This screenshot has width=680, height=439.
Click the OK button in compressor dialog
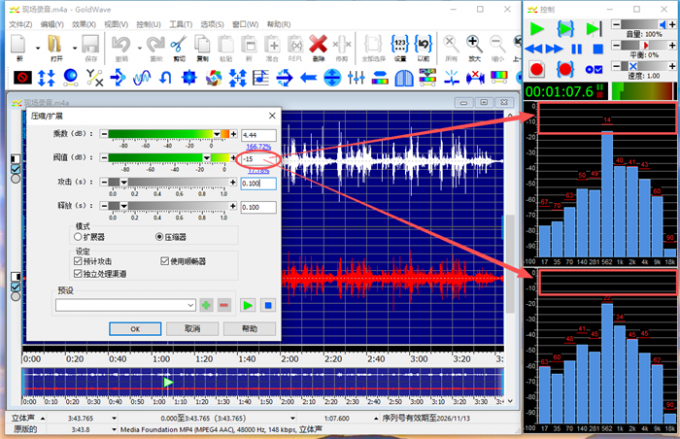pos(135,328)
